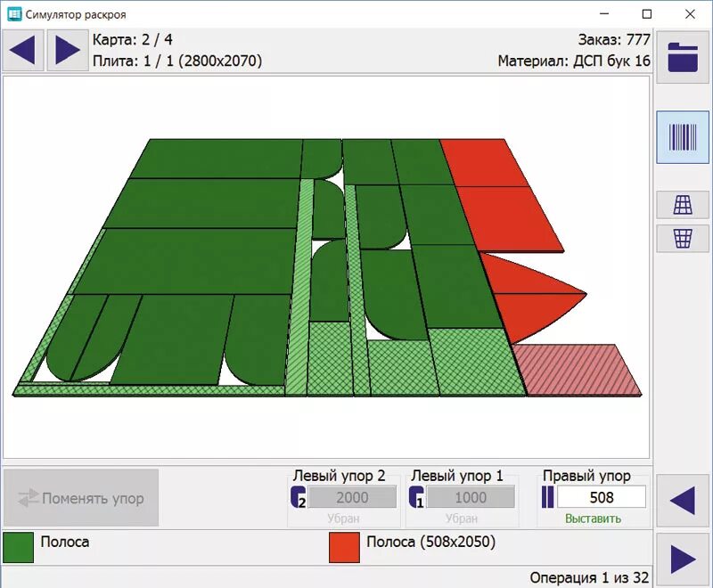The image size is (713, 588).
Task: Click the Материал: ДСП бук 16 text
Action: pos(574,61)
